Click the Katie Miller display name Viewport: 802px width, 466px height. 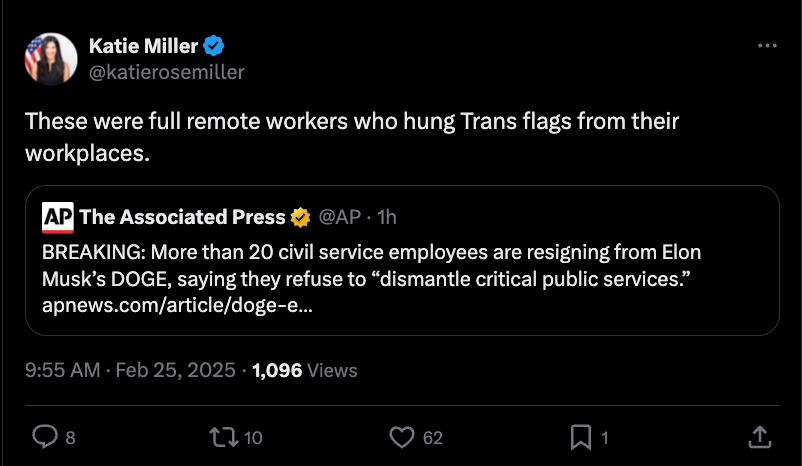click(143, 46)
